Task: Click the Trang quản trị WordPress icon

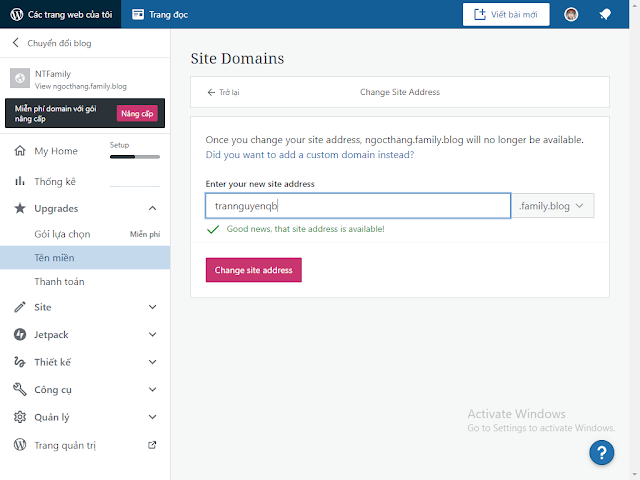Action: point(20,444)
